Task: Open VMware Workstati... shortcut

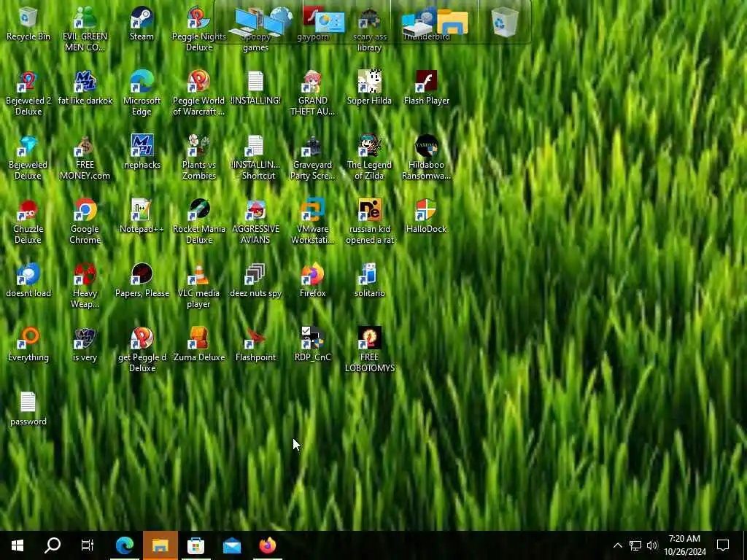Action: click(312, 222)
